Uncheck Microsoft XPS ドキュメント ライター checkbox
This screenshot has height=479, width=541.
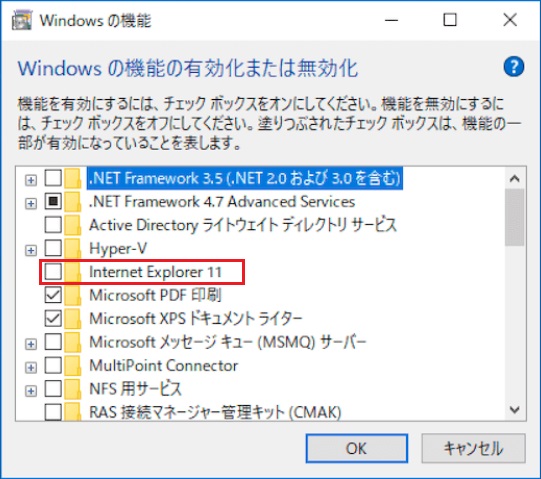tap(53, 318)
